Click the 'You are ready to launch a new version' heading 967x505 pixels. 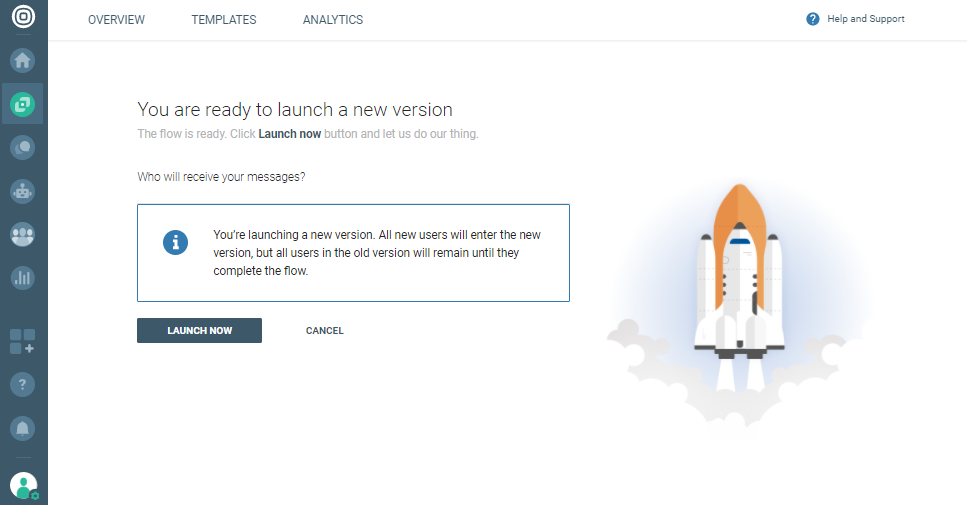(295, 110)
